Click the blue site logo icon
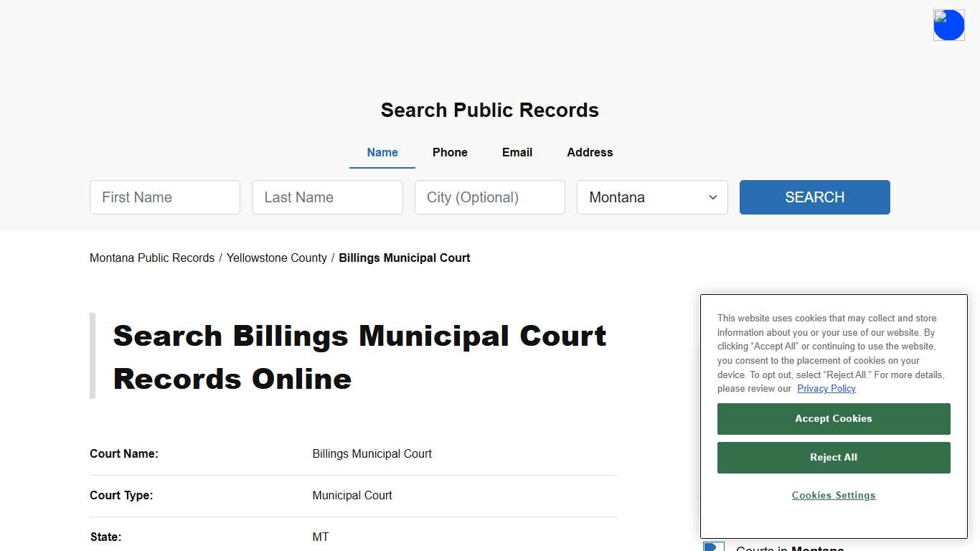Image resolution: width=980 pixels, height=551 pixels. point(948,24)
